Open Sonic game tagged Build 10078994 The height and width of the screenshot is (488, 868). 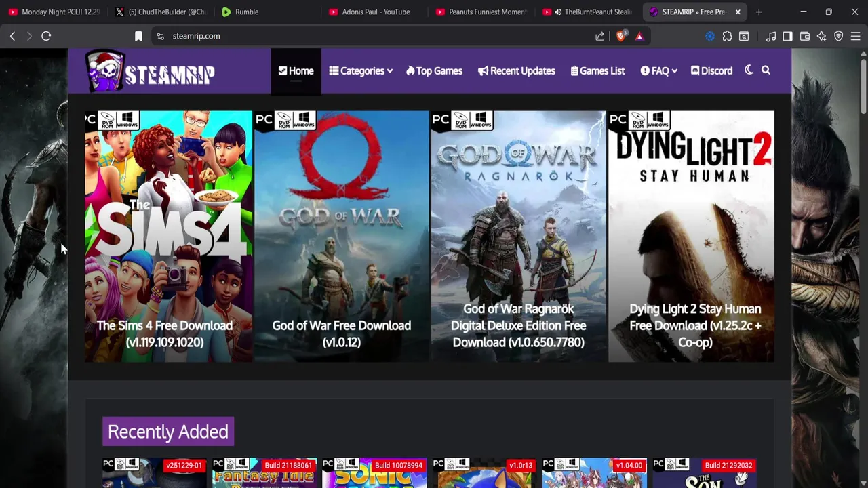[374, 473]
